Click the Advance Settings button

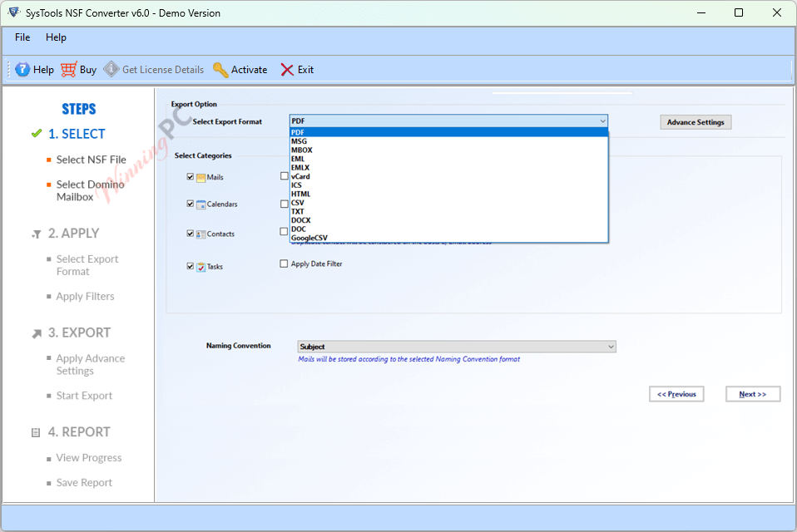[696, 122]
